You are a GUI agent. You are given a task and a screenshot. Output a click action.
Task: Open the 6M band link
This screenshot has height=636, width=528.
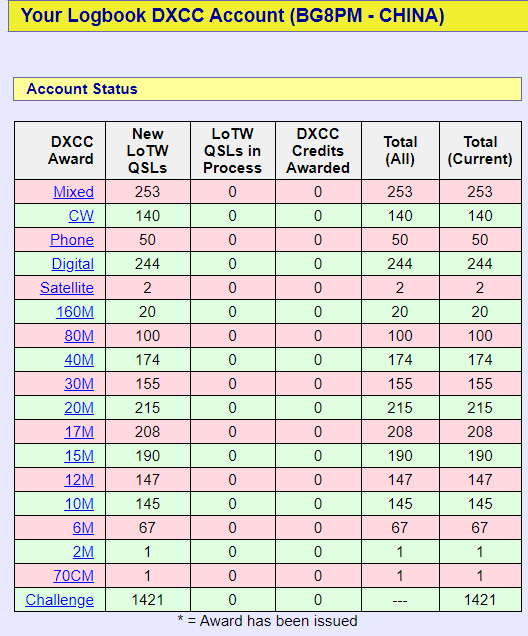[x=83, y=528]
